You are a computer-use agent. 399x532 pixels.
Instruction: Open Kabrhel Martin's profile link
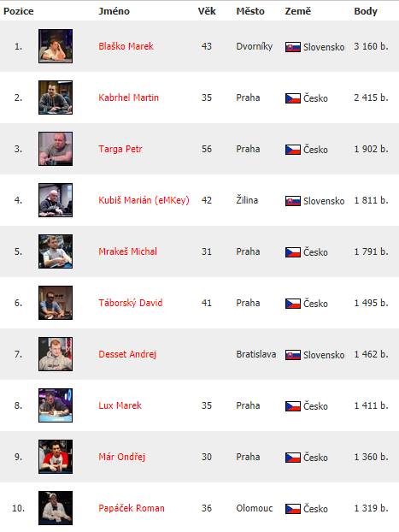128,98
